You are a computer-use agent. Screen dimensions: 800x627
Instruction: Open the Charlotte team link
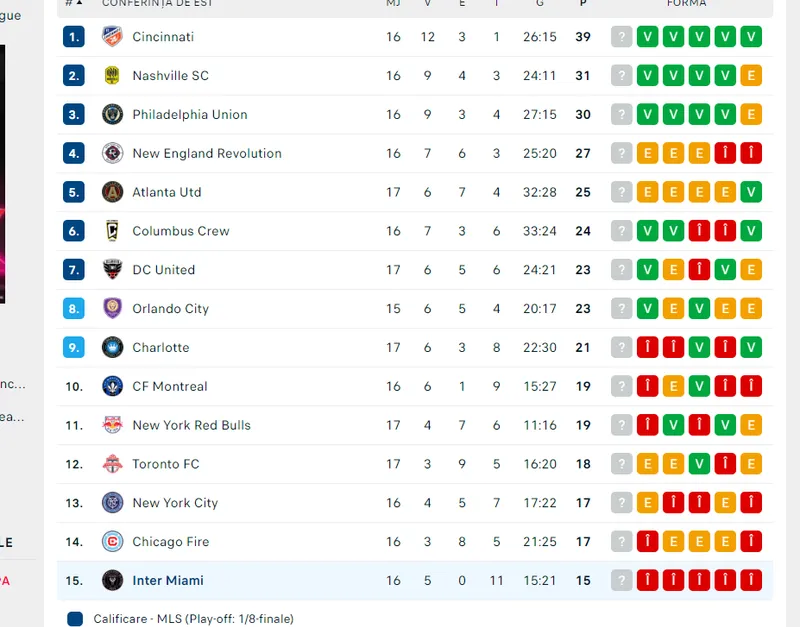coord(161,347)
